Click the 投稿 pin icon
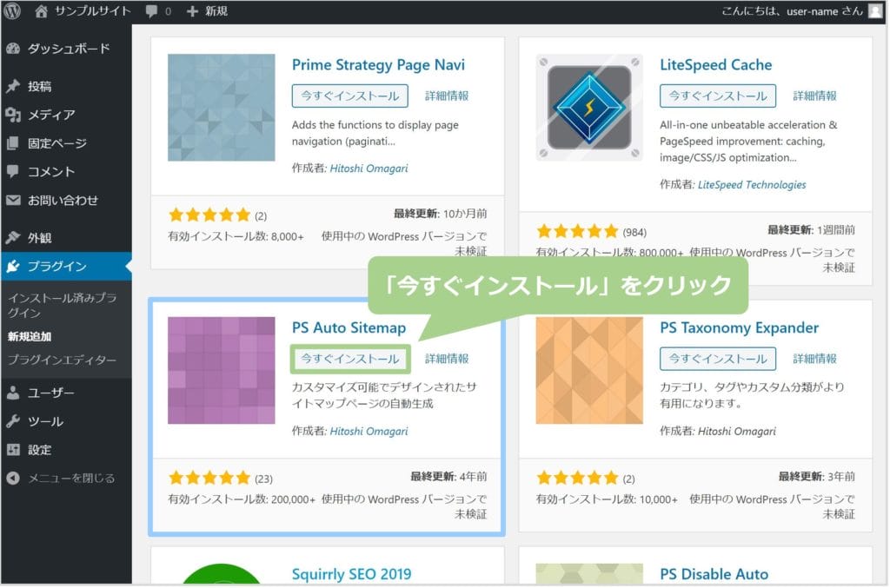 (x=13, y=86)
